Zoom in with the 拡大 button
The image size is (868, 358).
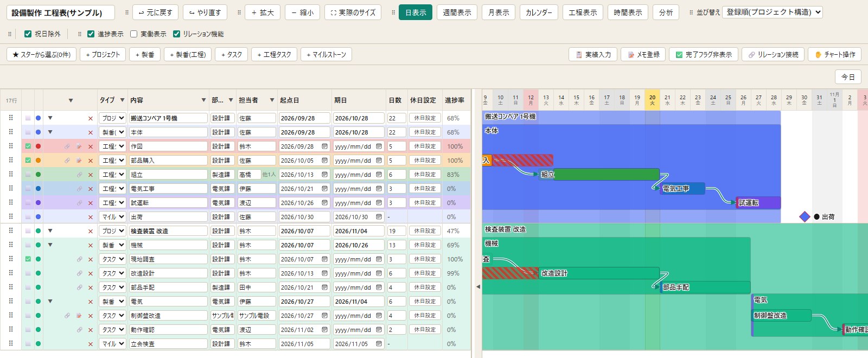[263, 12]
